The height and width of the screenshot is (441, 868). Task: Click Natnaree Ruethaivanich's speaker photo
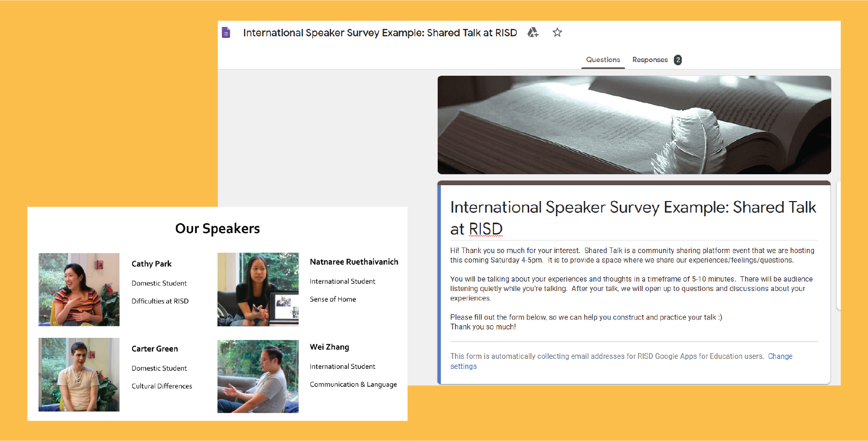(258, 289)
